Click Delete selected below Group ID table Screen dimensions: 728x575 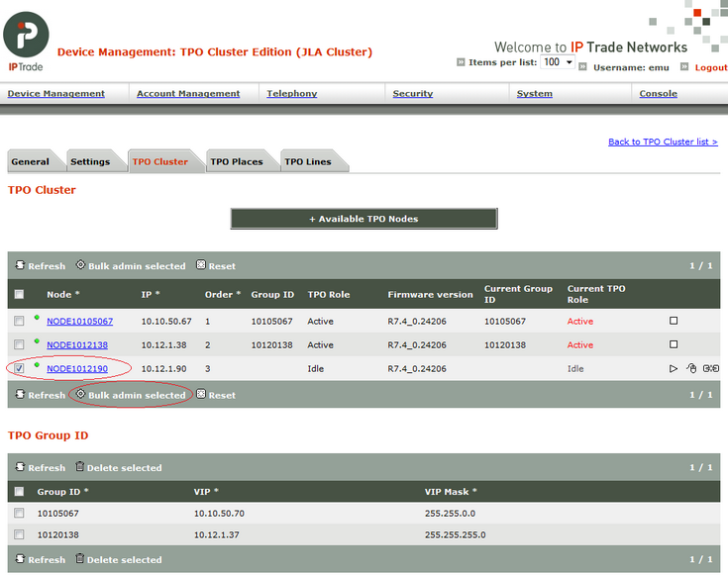(119, 560)
